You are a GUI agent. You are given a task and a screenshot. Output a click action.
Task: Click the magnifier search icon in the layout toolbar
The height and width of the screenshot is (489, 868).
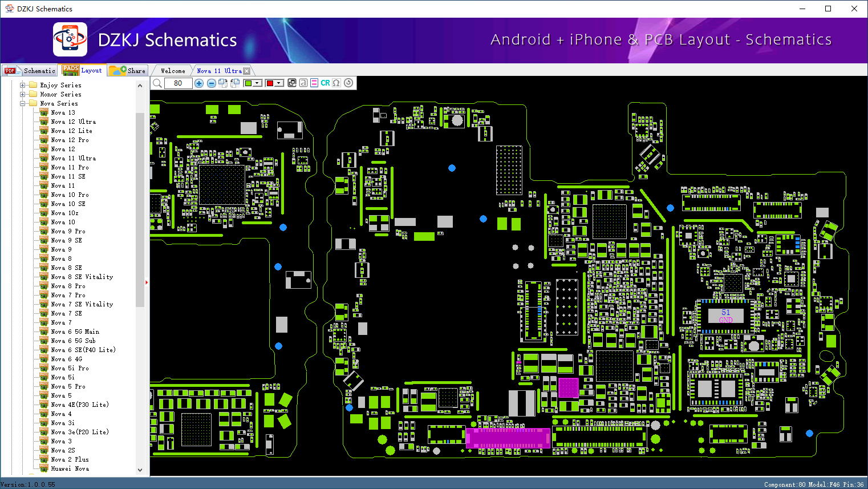click(157, 83)
